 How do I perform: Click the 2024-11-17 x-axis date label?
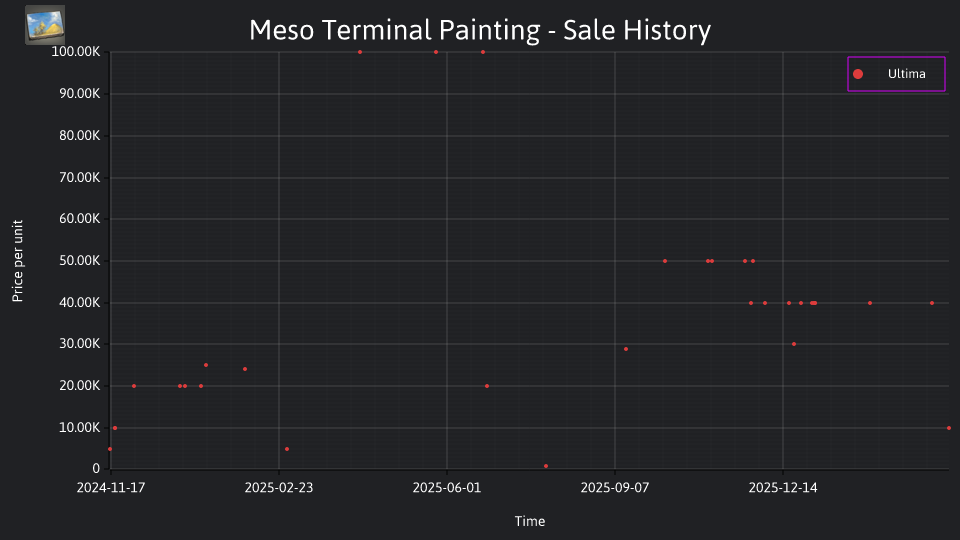click(111, 488)
